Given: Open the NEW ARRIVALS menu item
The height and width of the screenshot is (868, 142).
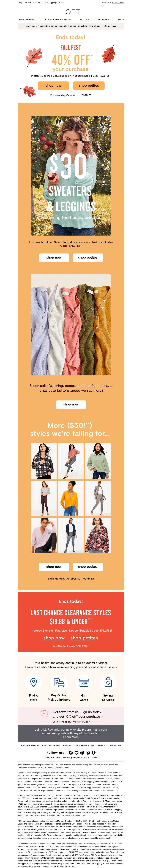Looking at the screenshot, I should [x=28, y=20].
